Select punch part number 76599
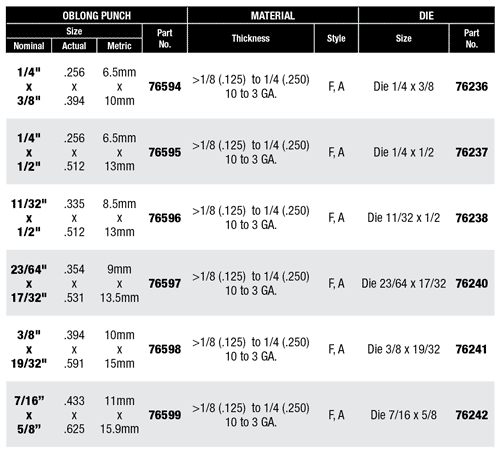The height and width of the screenshot is (453, 500). (165, 415)
